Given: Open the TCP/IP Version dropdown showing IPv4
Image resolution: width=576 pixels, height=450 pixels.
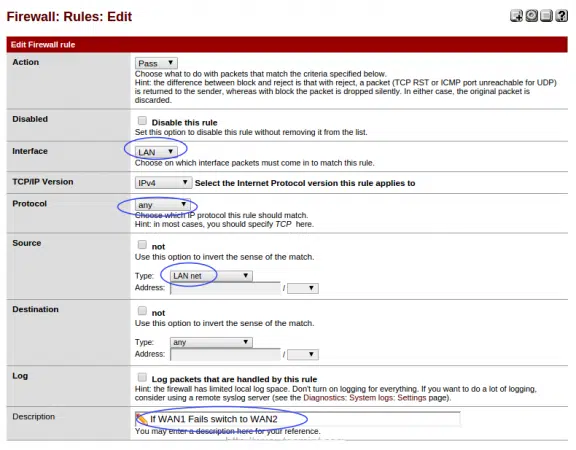Looking at the screenshot, I should coord(163,183).
